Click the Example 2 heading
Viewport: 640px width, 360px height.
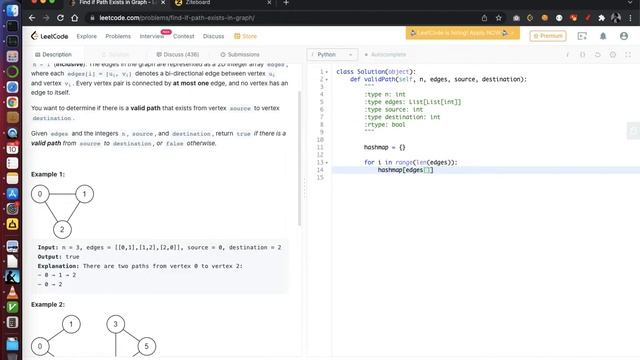(x=48, y=304)
